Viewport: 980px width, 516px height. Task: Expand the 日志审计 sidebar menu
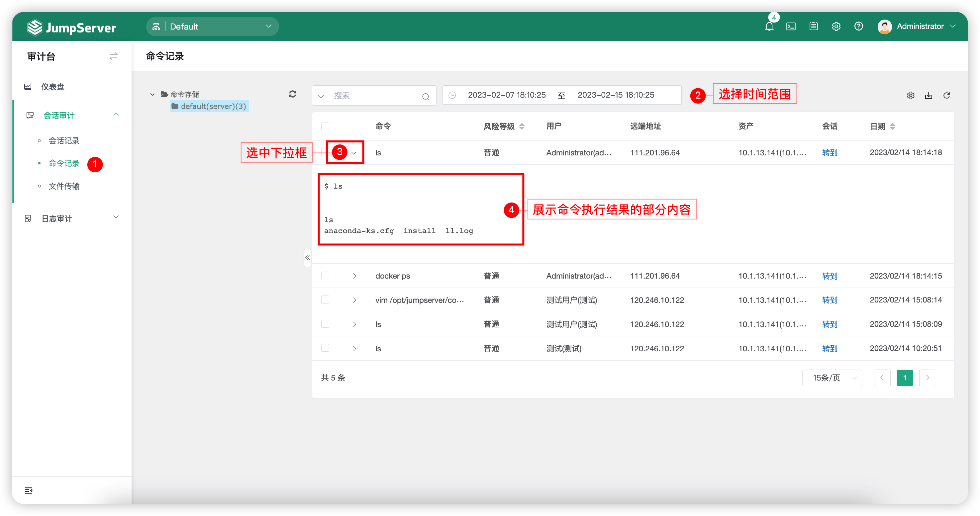click(x=72, y=218)
